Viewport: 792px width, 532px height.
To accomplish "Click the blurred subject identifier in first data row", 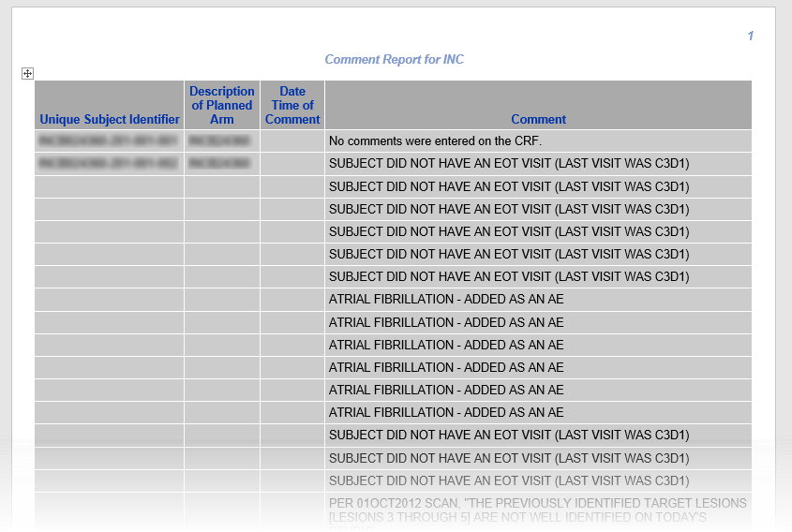I will point(109,141).
